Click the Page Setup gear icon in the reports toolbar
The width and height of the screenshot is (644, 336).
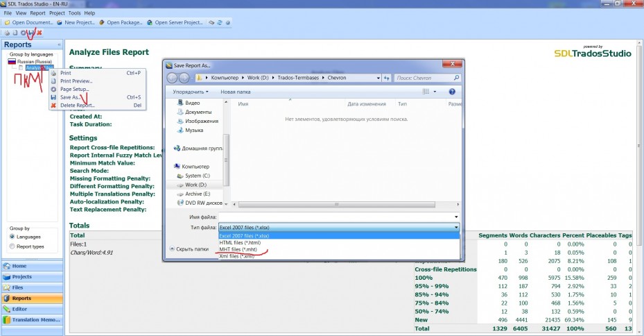tap(23, 33)
